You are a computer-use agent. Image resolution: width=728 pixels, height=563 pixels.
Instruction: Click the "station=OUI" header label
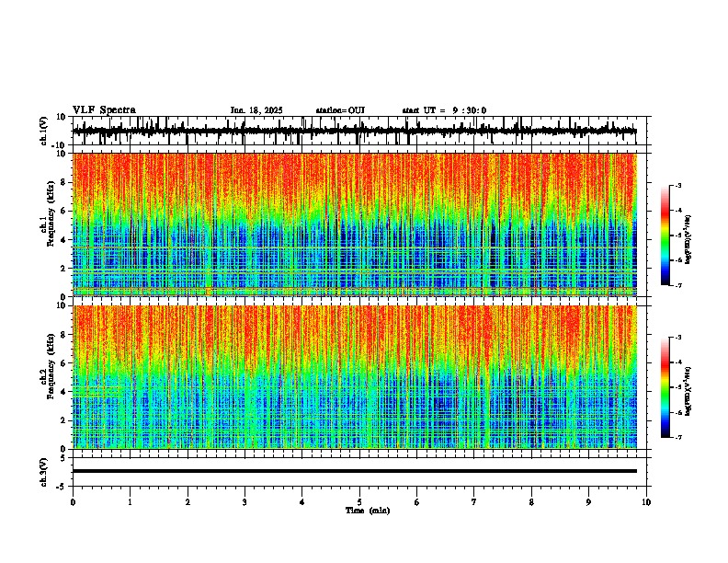(x=340, y=110)
